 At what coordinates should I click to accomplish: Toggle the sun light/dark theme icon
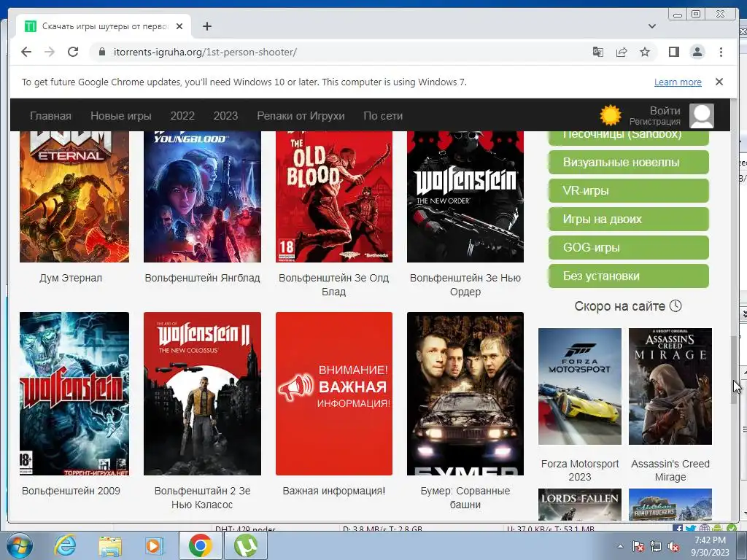611,115
